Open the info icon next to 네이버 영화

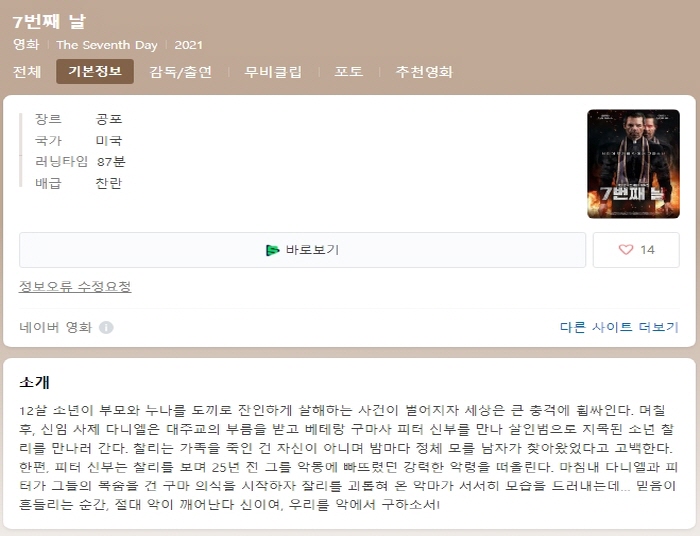106,328
